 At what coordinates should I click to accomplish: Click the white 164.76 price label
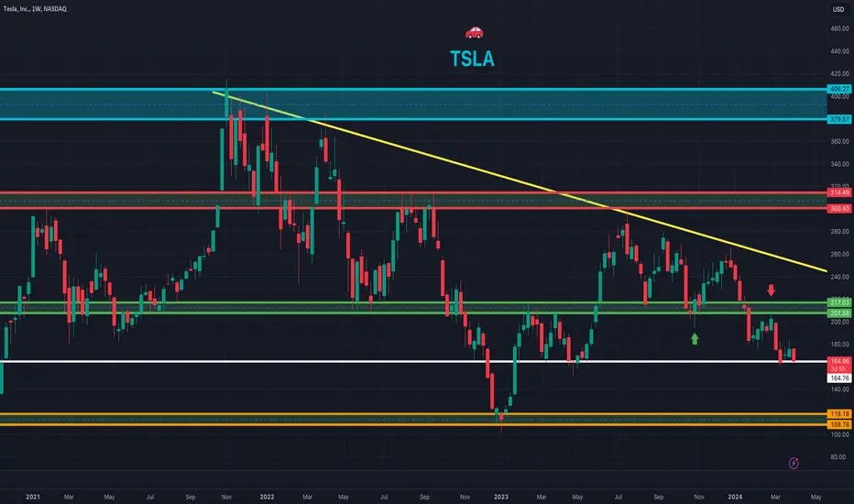pyautogui.click(x=838, y=378)
